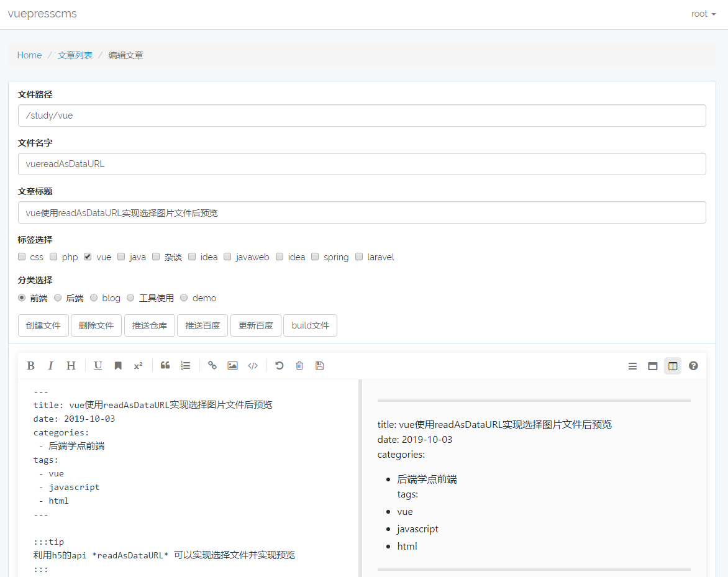Select the 工具使用 category radio button
This screenshot has width=728, height=577.
(130, 298)
